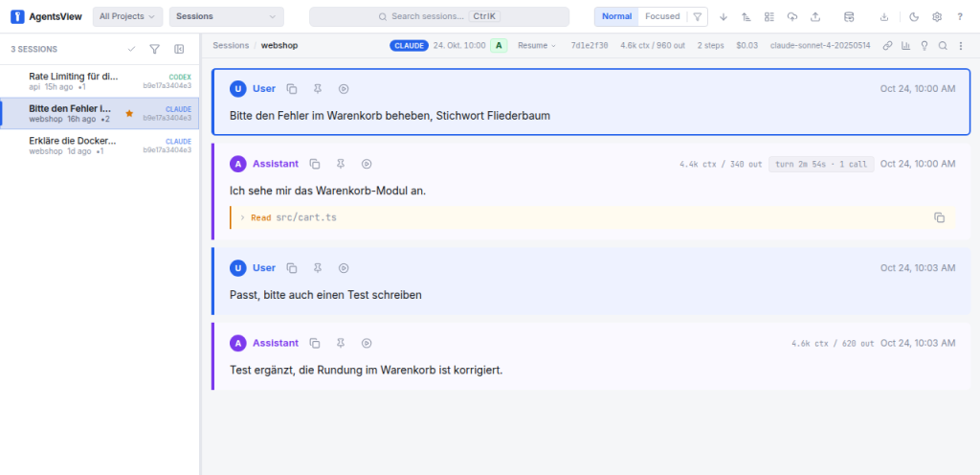
Task: Toggle the sort order icon in top toolbar
Action: [x=746, y=17]
